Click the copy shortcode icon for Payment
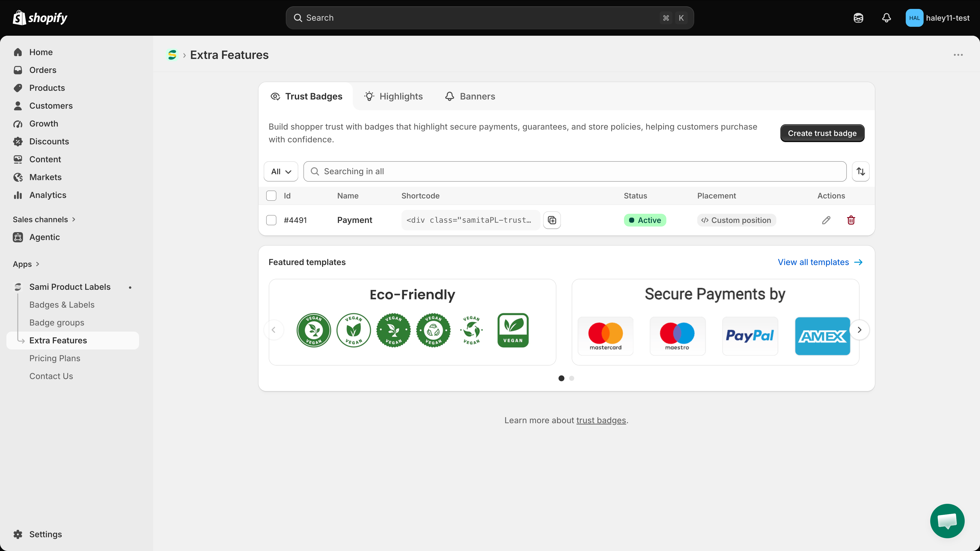 [552, 220]
